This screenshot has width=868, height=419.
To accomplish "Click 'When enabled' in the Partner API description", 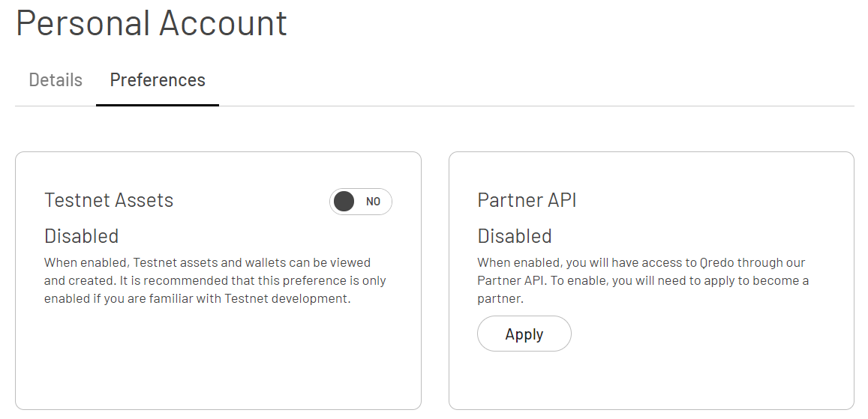I will 517,263.
